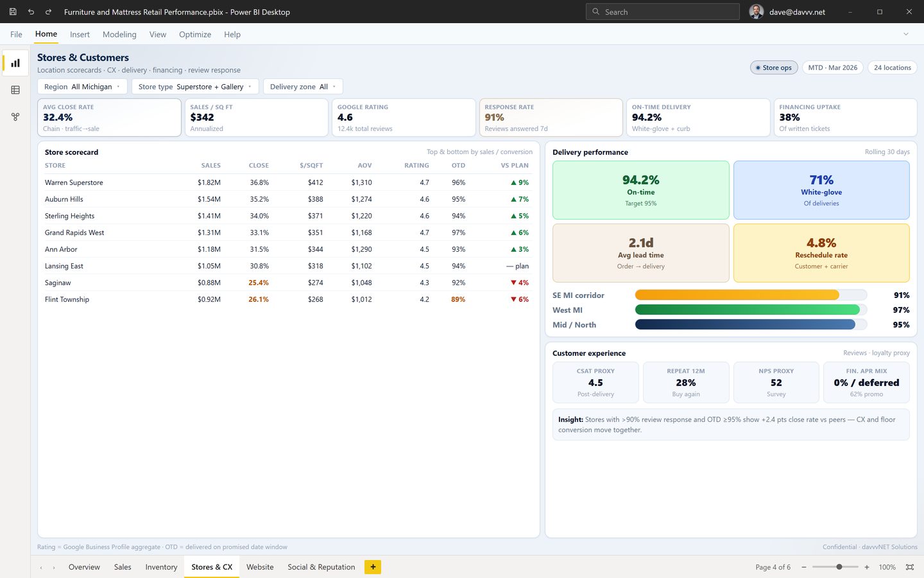
Task: Zoom in with the plus icon
Action: [867, 567]
